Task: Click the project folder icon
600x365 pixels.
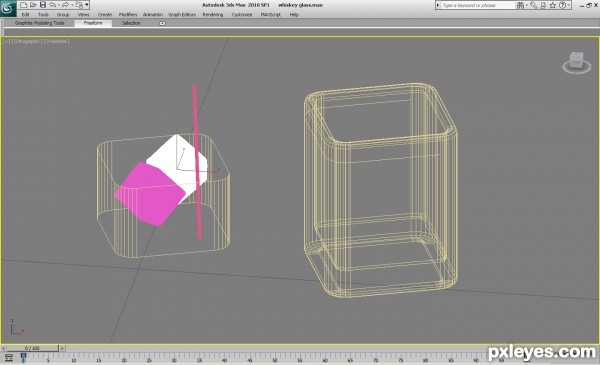Action: point(79,5)
